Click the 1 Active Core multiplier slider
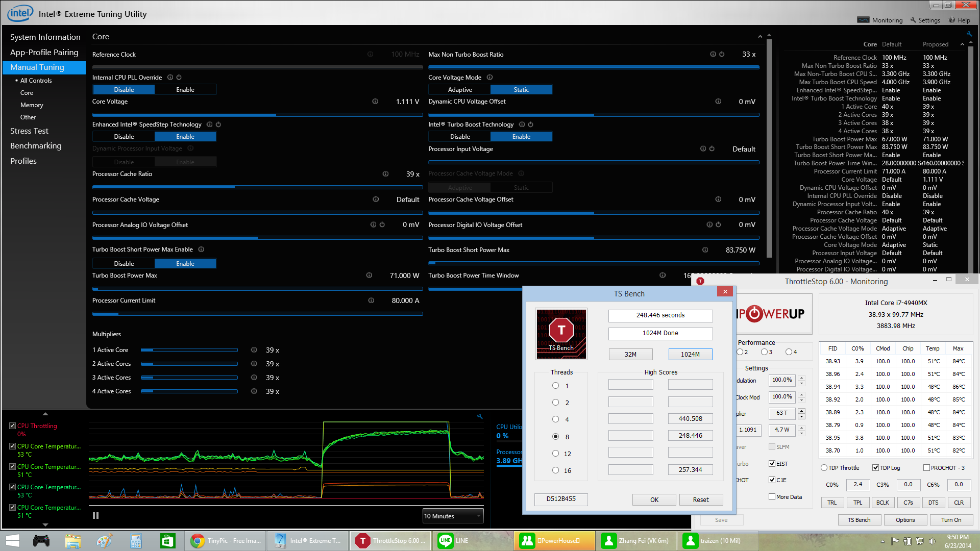 (x=189, y=350)
